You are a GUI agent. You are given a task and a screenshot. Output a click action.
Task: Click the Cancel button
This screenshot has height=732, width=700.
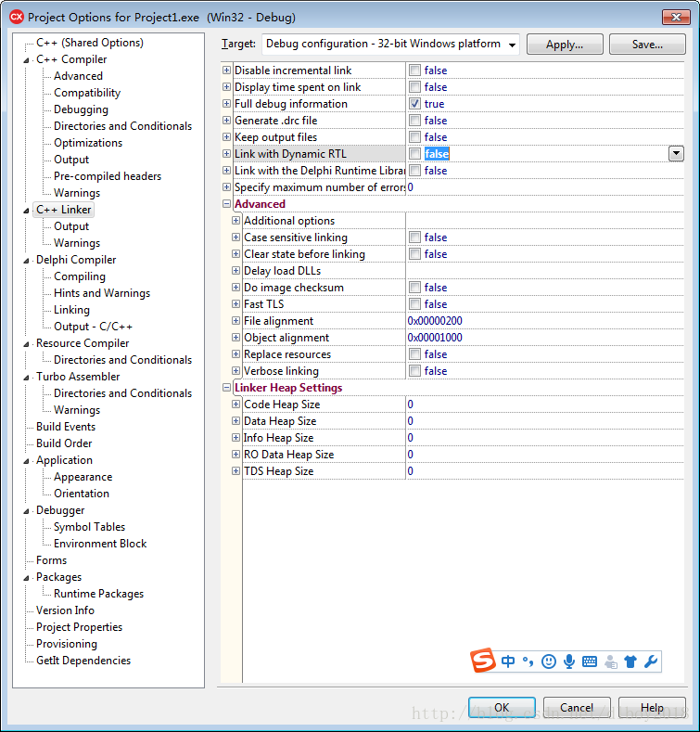pyautogui.click(x=577, y=708)
